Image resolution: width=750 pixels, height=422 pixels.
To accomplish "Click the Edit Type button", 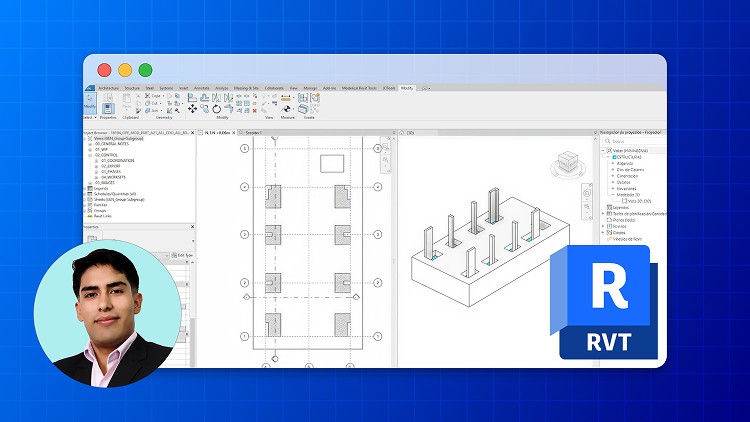I will [182, 255].
